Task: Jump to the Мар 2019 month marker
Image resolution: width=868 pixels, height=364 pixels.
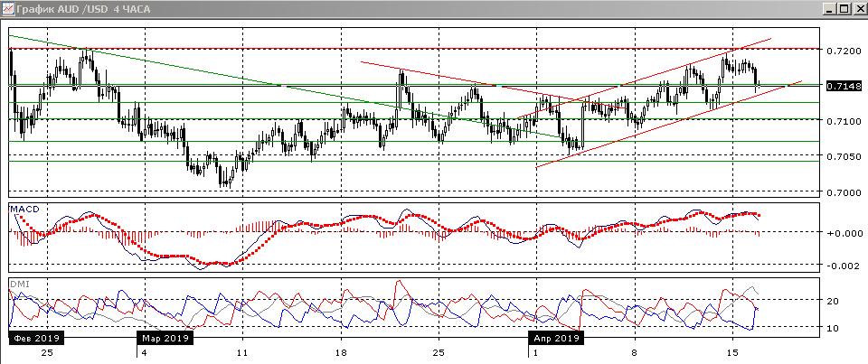Action: [164, 338]
